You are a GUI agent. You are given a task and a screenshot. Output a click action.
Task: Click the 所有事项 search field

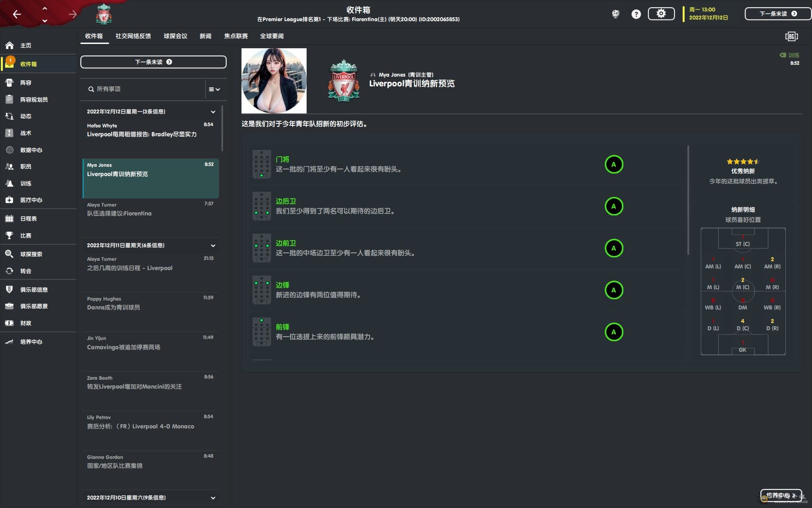coord(144,89)
